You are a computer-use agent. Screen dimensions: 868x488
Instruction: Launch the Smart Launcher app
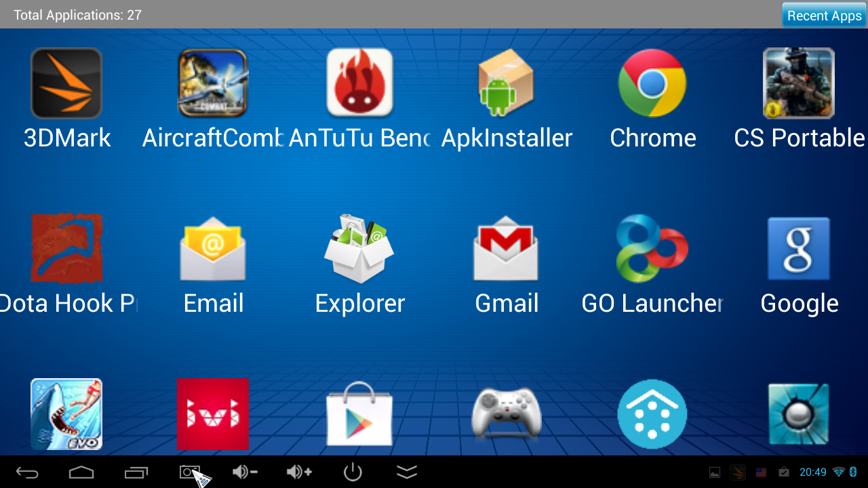pos(652,414)
